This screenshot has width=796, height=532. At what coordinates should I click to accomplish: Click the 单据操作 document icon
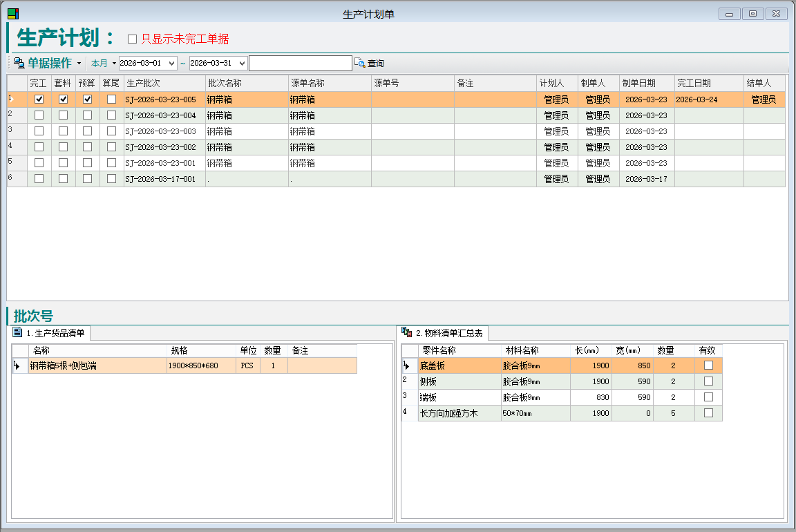pyautogui.click(x=19, y=64)
